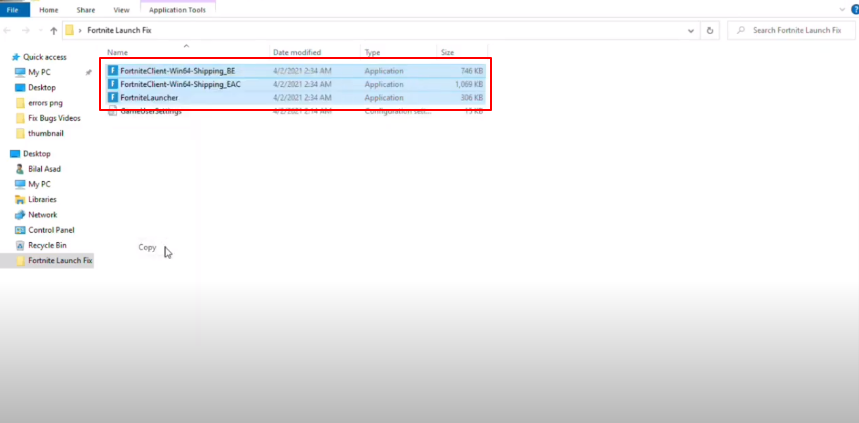The height and width of the screenshot is (423, 859).
Task: Click the pin icon beside My PC
Action: point(89,72)
